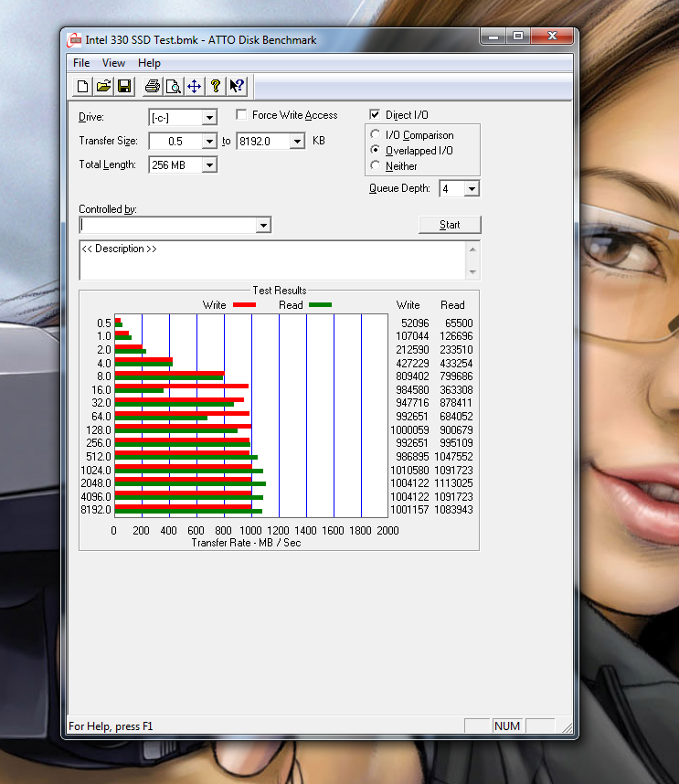Click description scrollbar down arrow
Screen dimensions: 679x784
pyautogui.click(x=472, y=272)
